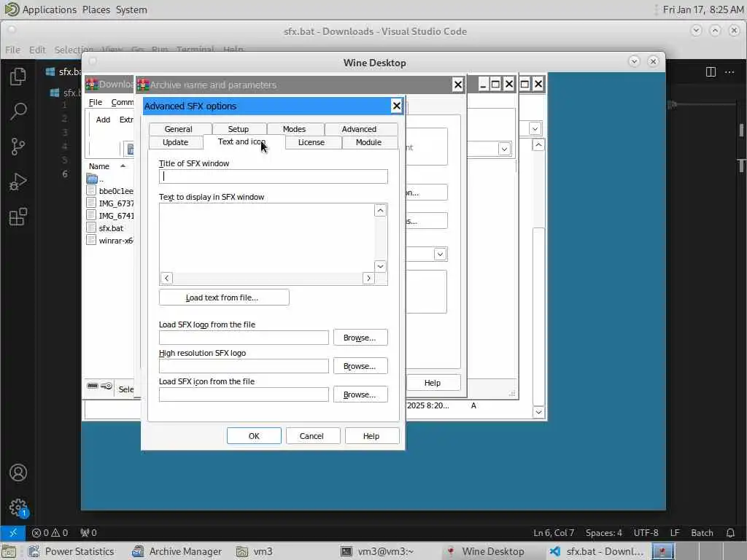747x560 pixels.
Task: Select sfx.bat in the WinRAR file list
Action: coord(111,228)
